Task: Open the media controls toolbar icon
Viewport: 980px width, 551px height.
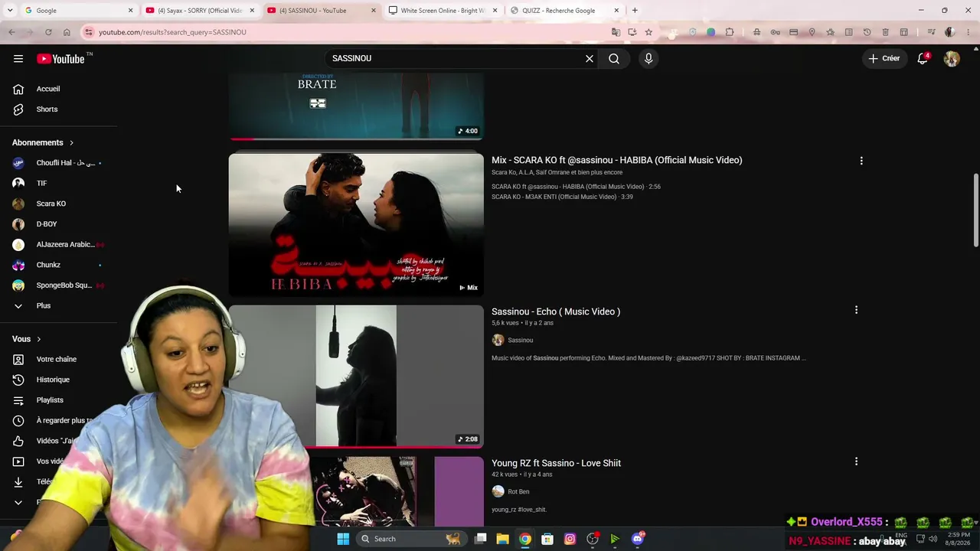Action: click(x=931, y=32)
